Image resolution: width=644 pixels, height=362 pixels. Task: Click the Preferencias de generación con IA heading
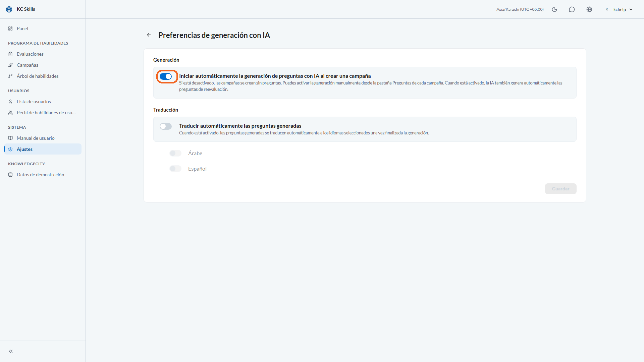click(214, 35)
